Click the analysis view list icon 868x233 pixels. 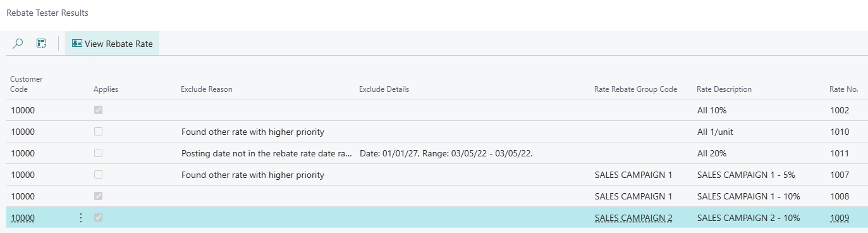point(41,44)
